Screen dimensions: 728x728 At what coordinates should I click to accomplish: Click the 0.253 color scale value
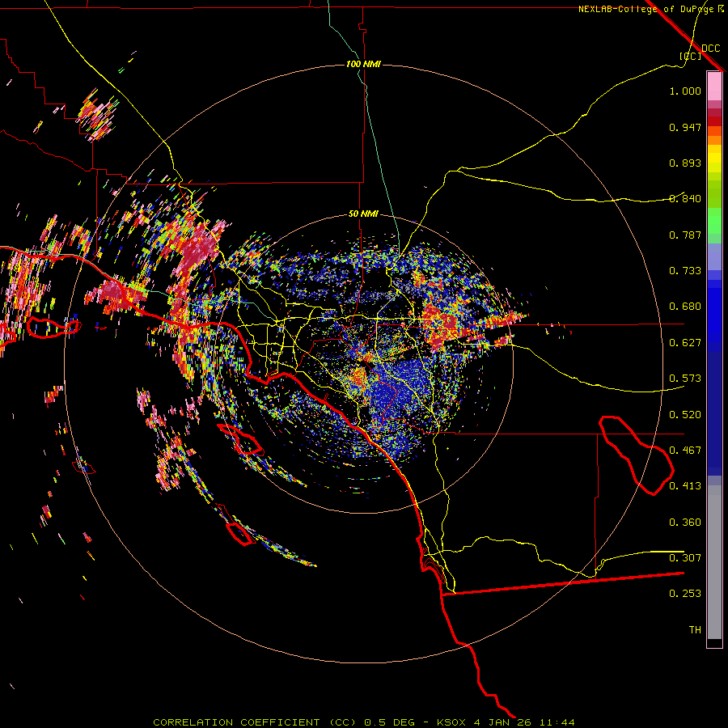coord(685,594)
